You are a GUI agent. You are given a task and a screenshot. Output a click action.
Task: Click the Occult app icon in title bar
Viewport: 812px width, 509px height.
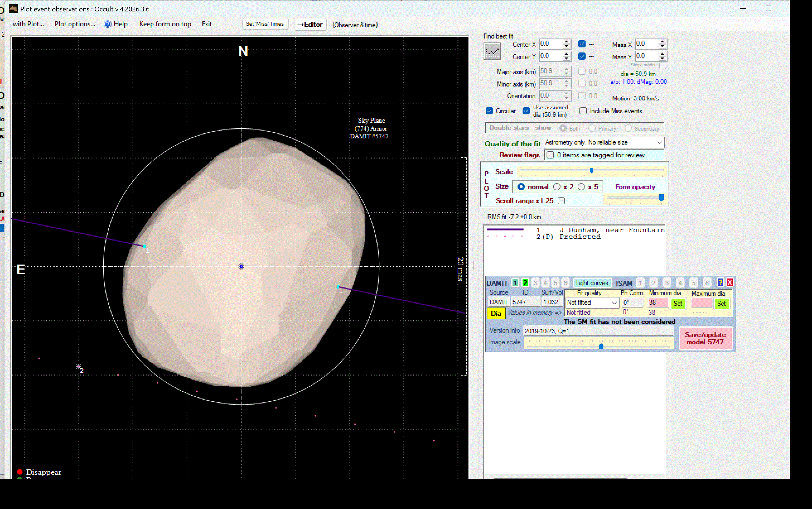coord(13,9)
